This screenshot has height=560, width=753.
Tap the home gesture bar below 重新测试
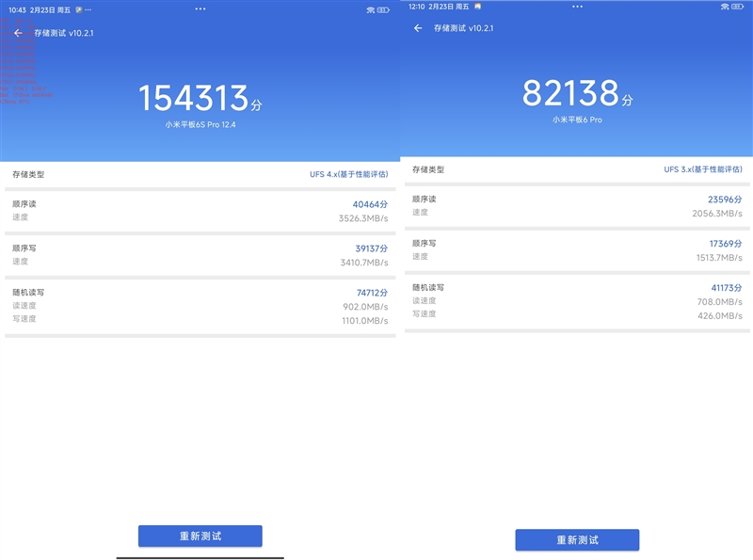coord(200,556)
